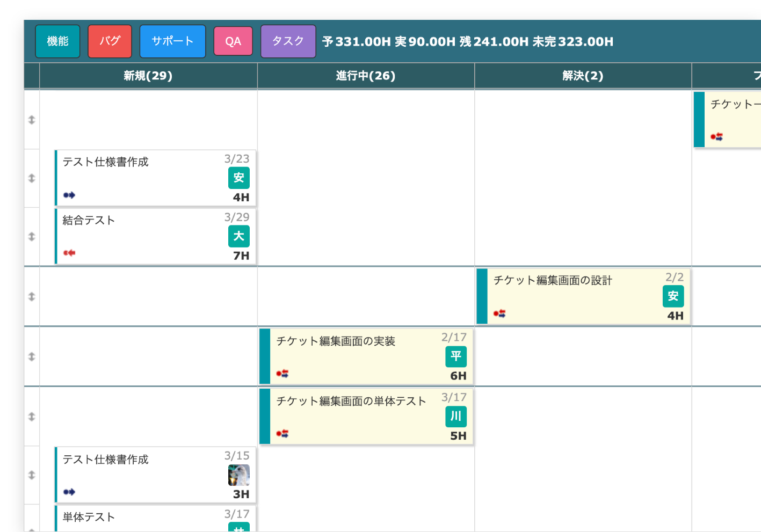Click 川 assignee badge on チケット編集画面の単体テスト card
761x532 pixels.
456,417
